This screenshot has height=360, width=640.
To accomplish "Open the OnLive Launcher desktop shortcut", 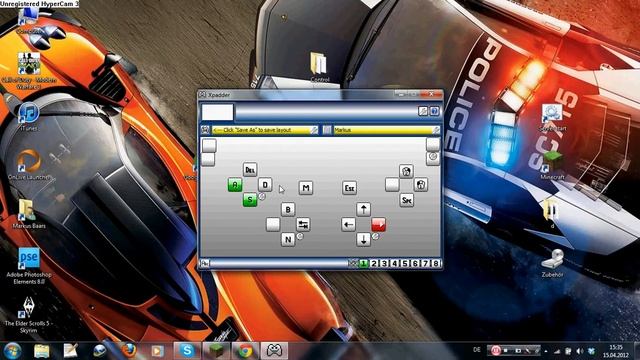I will [29, 165].
